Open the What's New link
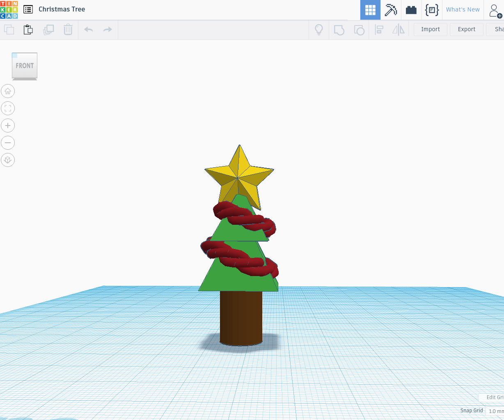Image resolution: width=504 pixels, height=420 pixels. point(463,9)
